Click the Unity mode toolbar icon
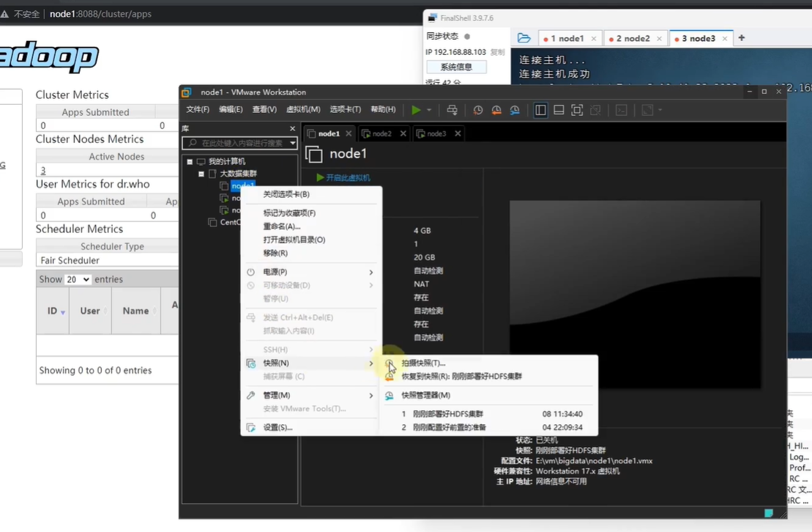812x532 pixels. 595,110
